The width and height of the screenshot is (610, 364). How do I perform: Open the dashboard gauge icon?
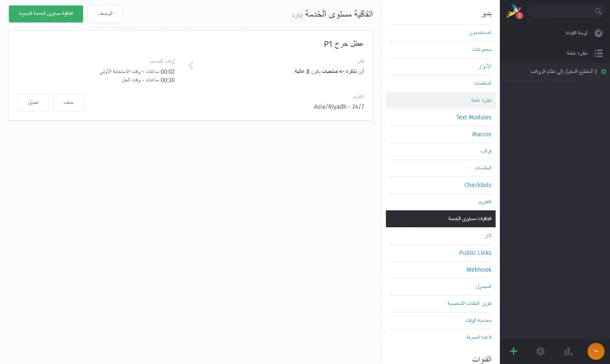(599, 33)
